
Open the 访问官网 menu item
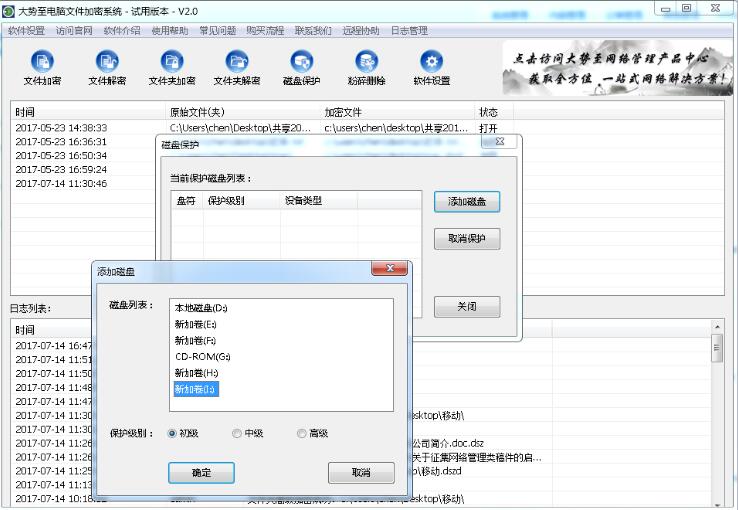74,31
